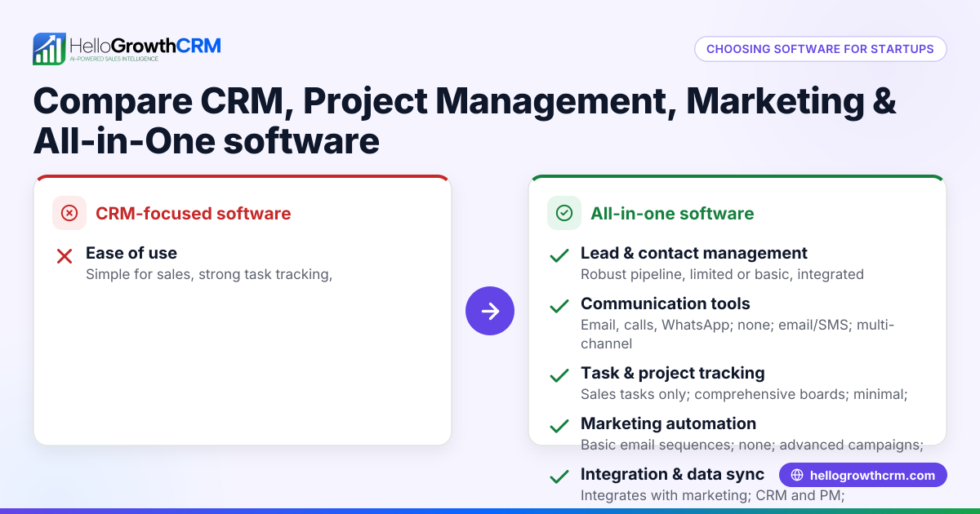Open the hellogrowthcrm.com link
Image resolution: width=980 pixels, height=514 pixels.
pyautogui.click(x=863, y=475)
